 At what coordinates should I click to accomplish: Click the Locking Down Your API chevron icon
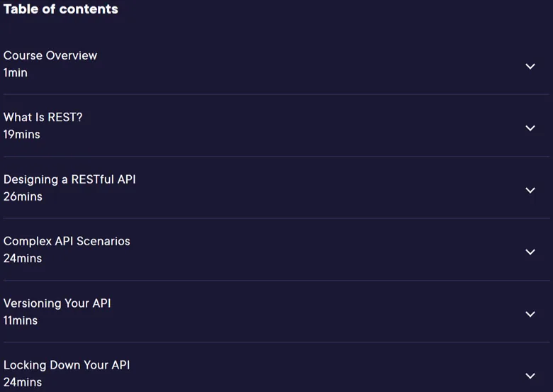pos(530,376)
